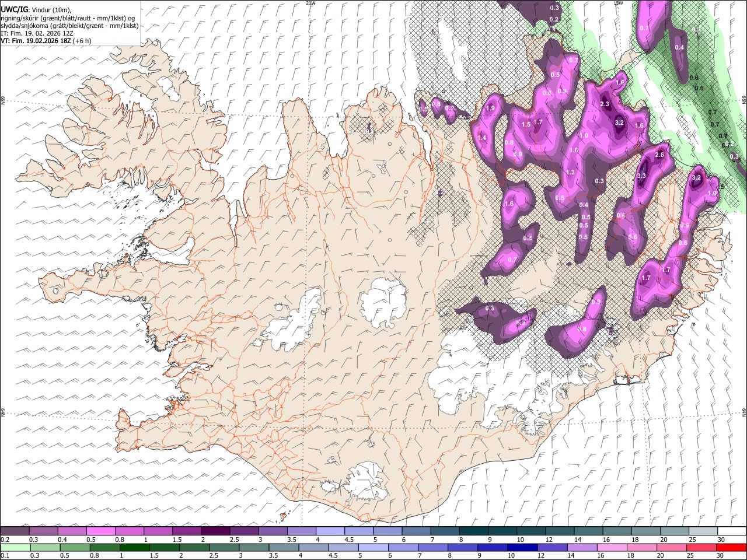Viewport: 747px width, 560px height.
Task: Click the title text "UWC/IG: Vindur (10m),"
Action: (x=37, y=10)
